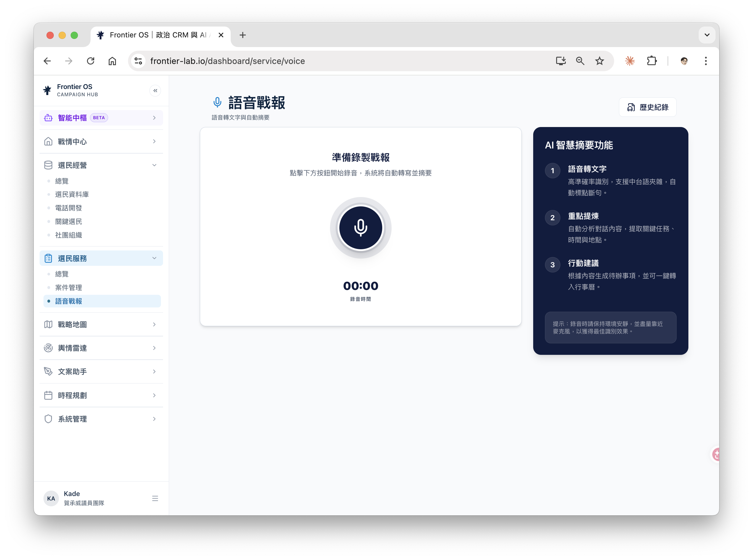The image size is (753, 560).
Task: Collapse the sidebar with double-chevron icon
Action: tap(155, 91)
